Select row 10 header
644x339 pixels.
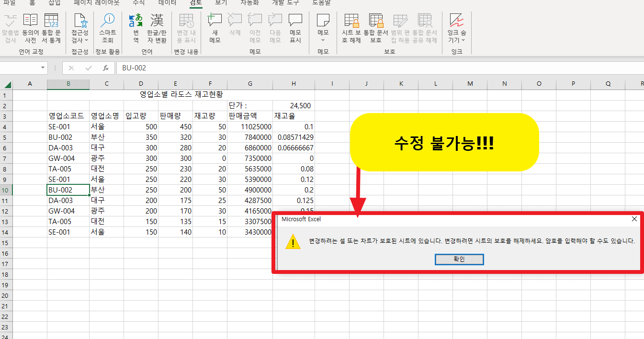coord(6,190)
